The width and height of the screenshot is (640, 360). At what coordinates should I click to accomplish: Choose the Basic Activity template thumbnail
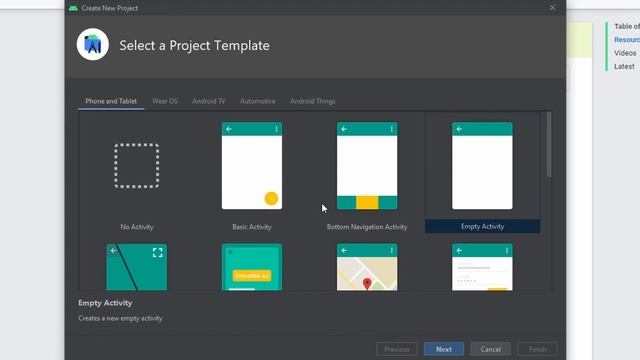[252, 166]
